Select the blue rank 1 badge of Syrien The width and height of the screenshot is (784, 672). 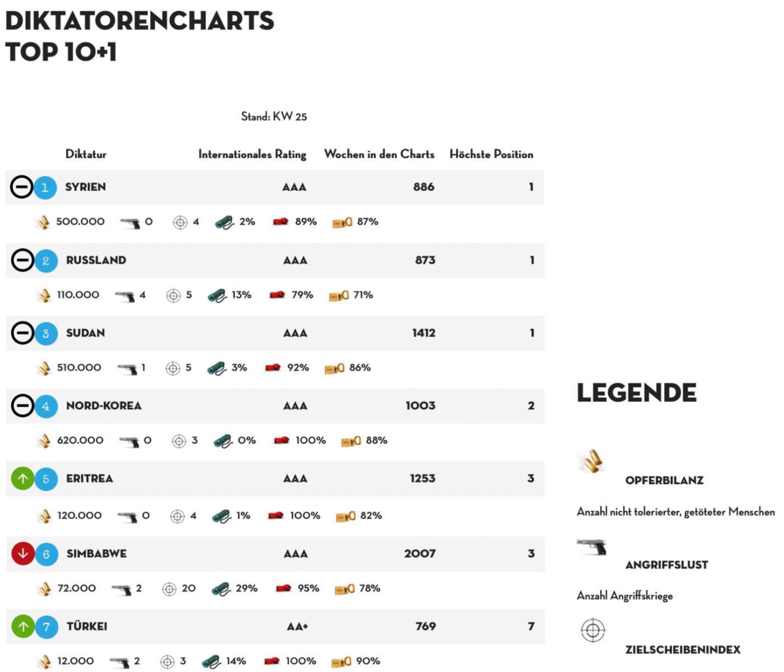(45, 188)
